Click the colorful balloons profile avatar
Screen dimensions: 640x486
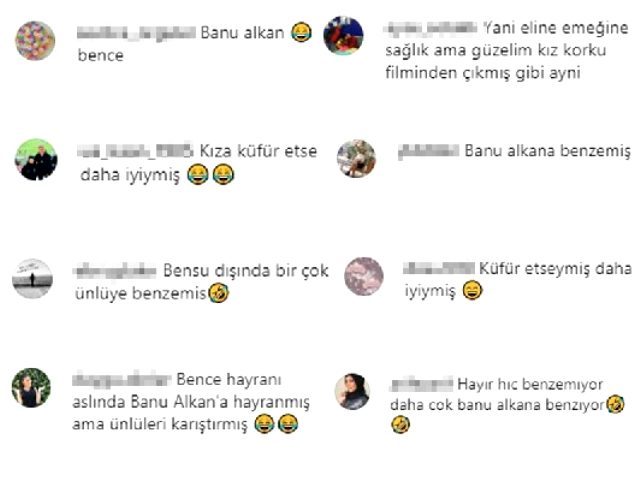pyautogui.click(x=35, y=41)
